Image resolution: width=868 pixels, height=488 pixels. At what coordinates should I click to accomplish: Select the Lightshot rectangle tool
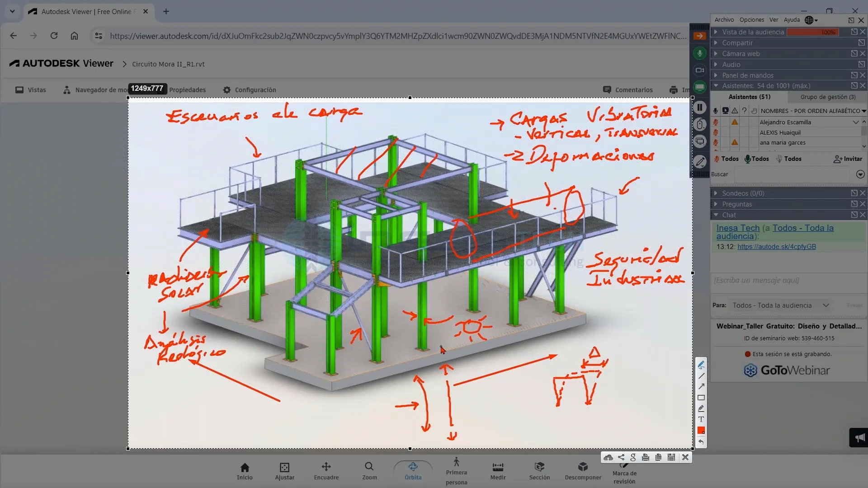[701, 398]
